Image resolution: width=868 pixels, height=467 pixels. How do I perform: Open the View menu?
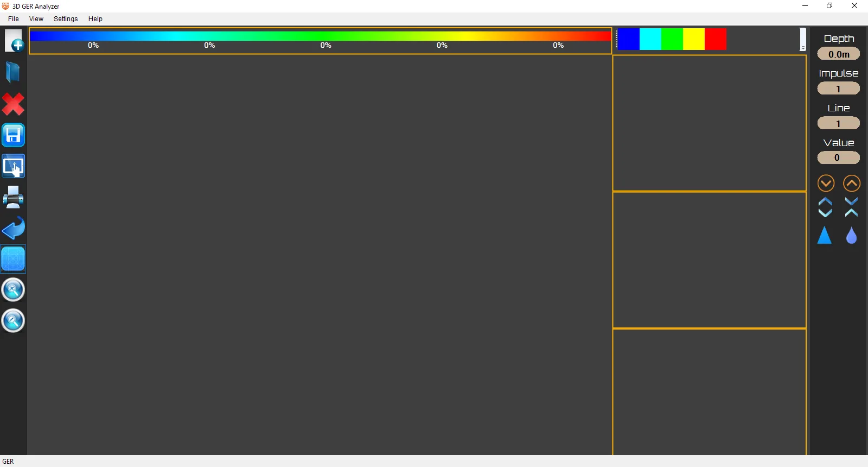[36, 19]
